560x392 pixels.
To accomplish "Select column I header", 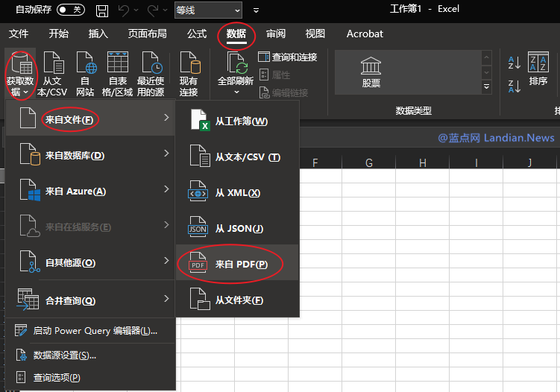I will click(x=476, y=162).
